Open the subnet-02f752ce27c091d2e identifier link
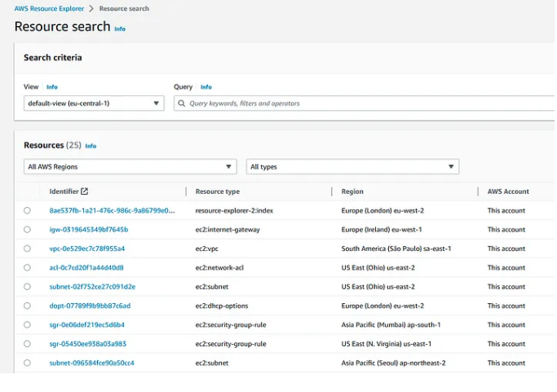The height and width of the screenshot is (392, 557). coord(92,287)
